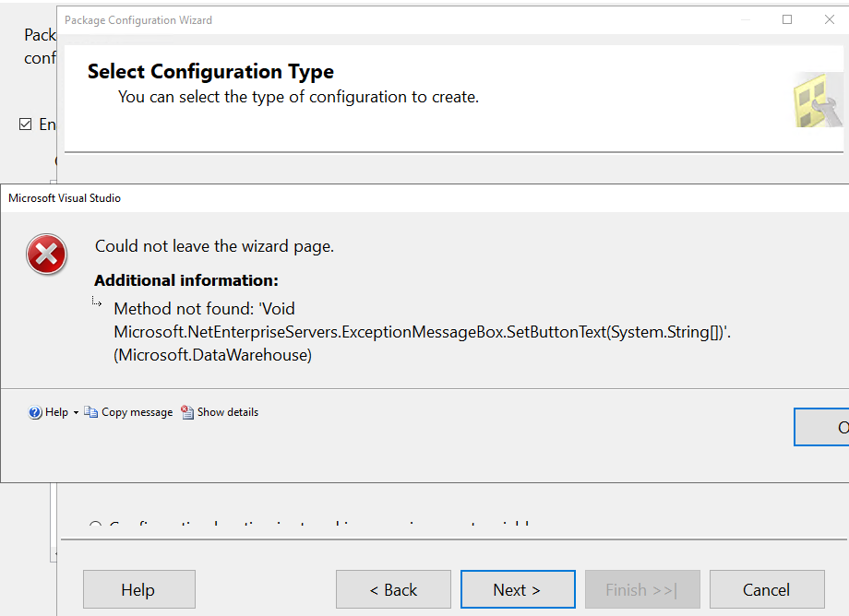Click the Show details icon
Image resolution: width=849 pixels, height=616 pixels.
click(187, 412)
